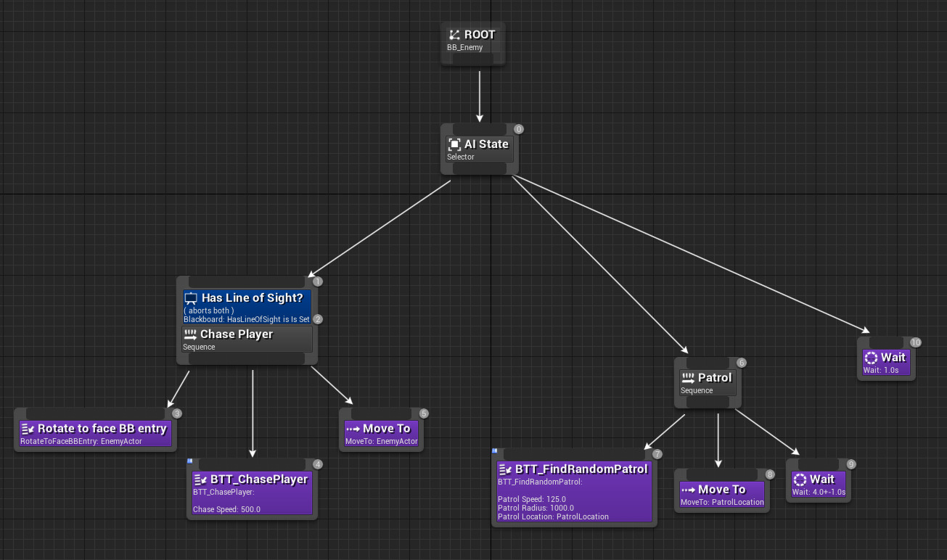Click the Wait loop icon on the 1.0s node

[871, 357]
